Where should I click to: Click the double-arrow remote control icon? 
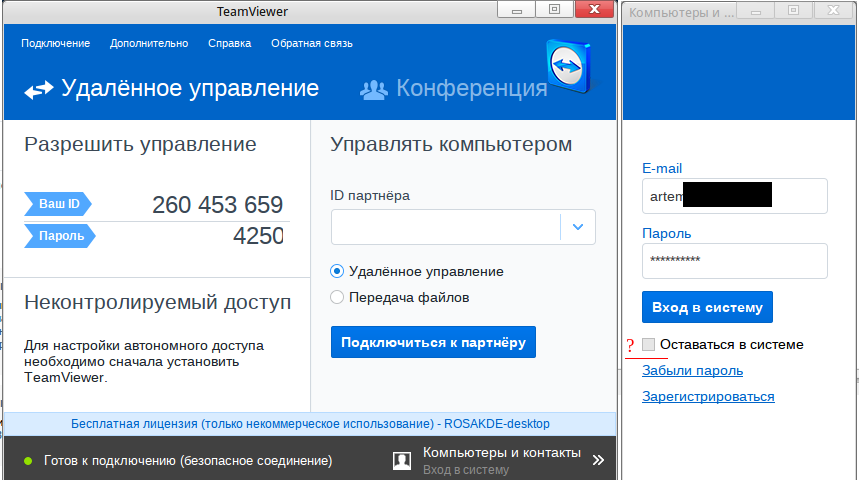(39, 89)
